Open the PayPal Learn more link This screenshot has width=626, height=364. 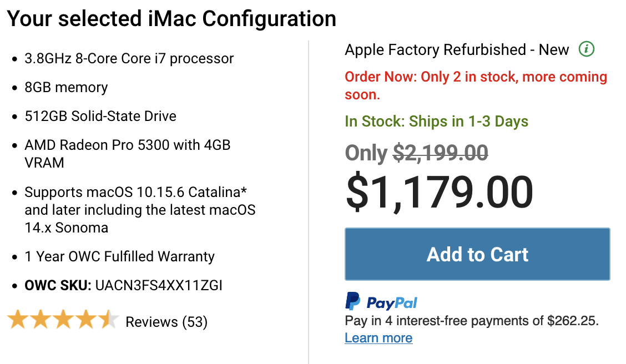tap(378, 338)
